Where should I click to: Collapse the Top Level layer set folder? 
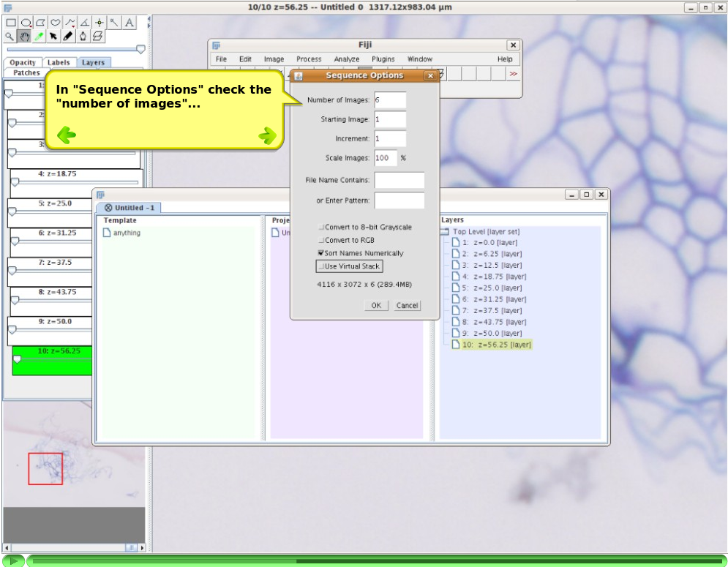[x=445, y=231]
